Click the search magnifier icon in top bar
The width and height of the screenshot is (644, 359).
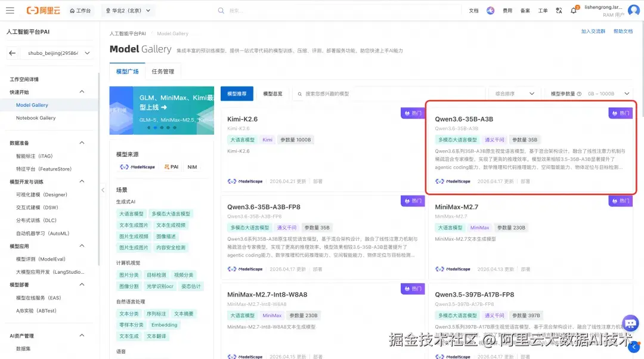tap(221, 10)
